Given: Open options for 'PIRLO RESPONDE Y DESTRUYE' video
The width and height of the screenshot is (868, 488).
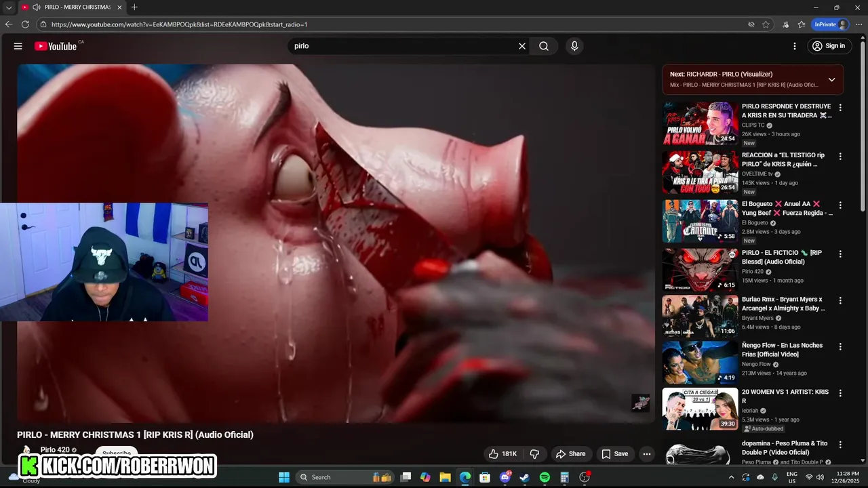Looking at the screenshot, I should click(x=840, y=108).
